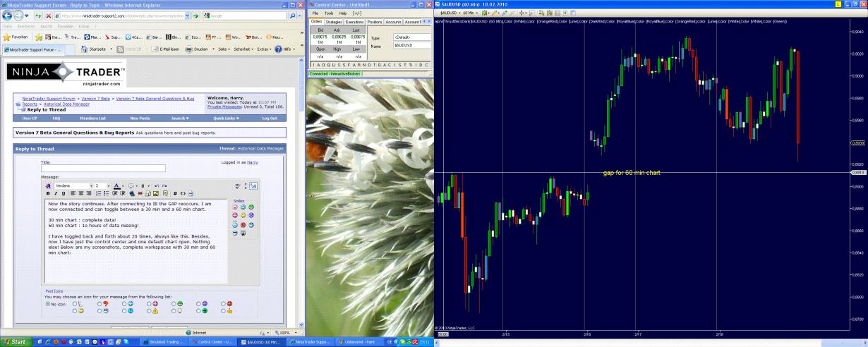Toggle italic formatting in message editor

(x=56, y=193)
